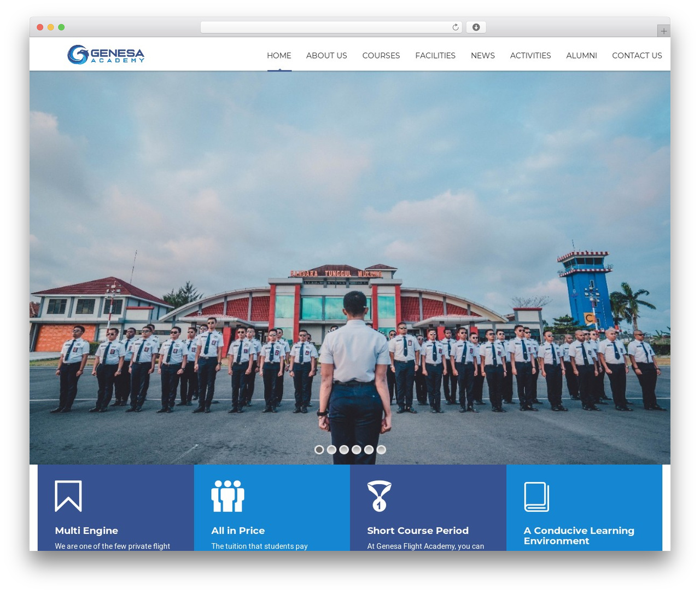The height and width of the screenshot is (593, 700).
Task: Minimize the browser with yellow button
Action: tap(50, 27)
